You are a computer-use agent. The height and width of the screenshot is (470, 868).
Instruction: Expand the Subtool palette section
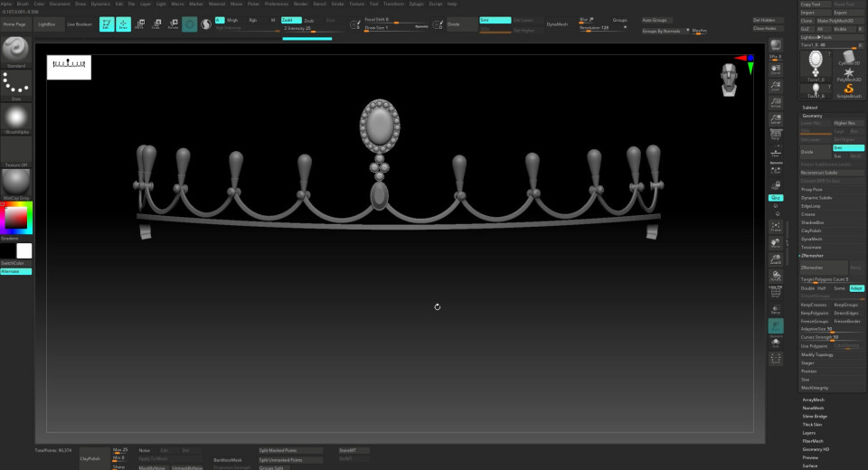[x=810, y=107]
